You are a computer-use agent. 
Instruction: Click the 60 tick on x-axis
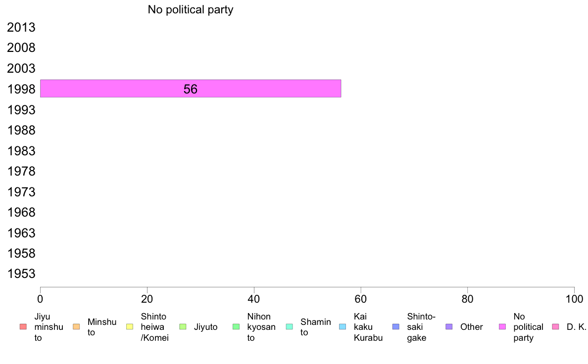tap(361, 299)
